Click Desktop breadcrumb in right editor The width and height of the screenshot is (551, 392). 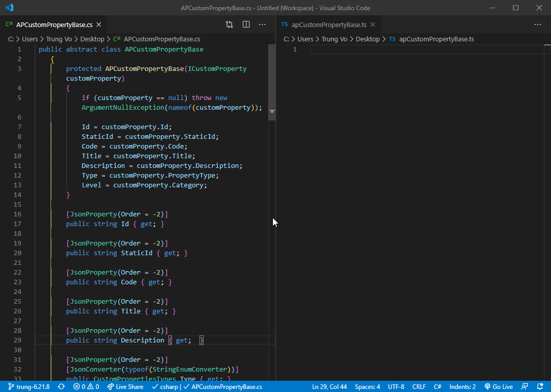point(367,39)
